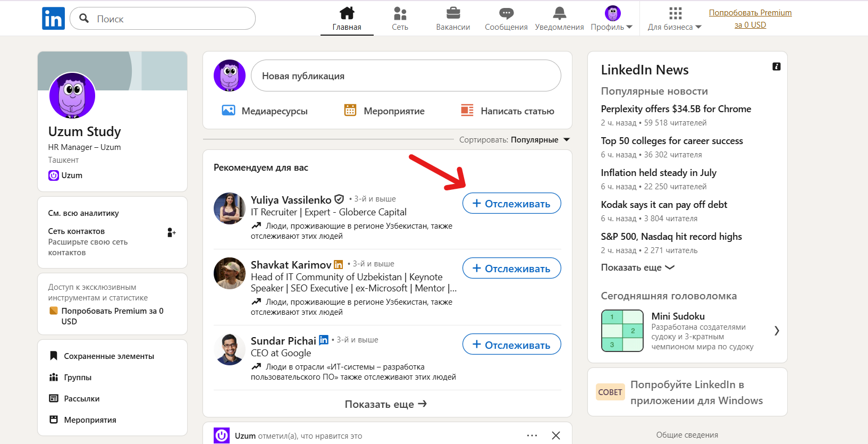
Task: Open the Сеть network icon
Action: (400, 13)
